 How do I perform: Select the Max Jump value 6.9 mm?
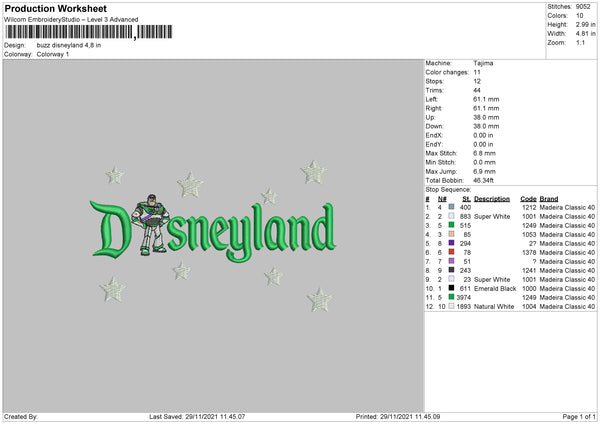pyautogui.click(x=484, y=171)
